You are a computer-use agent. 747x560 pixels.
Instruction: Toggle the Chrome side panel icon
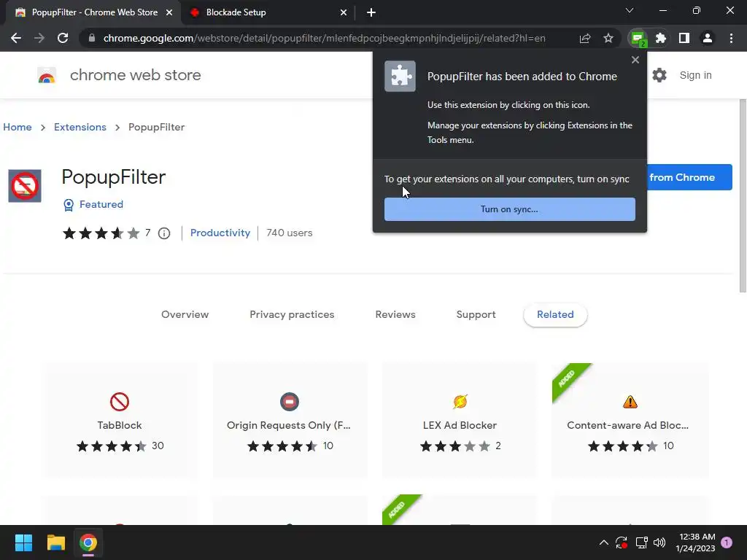[684, 38]
